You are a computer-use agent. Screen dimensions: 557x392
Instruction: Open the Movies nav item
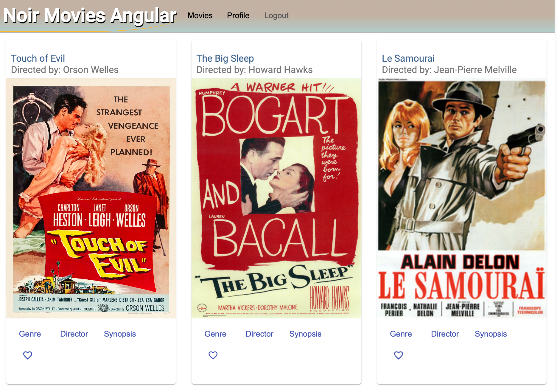coord(200,15)
